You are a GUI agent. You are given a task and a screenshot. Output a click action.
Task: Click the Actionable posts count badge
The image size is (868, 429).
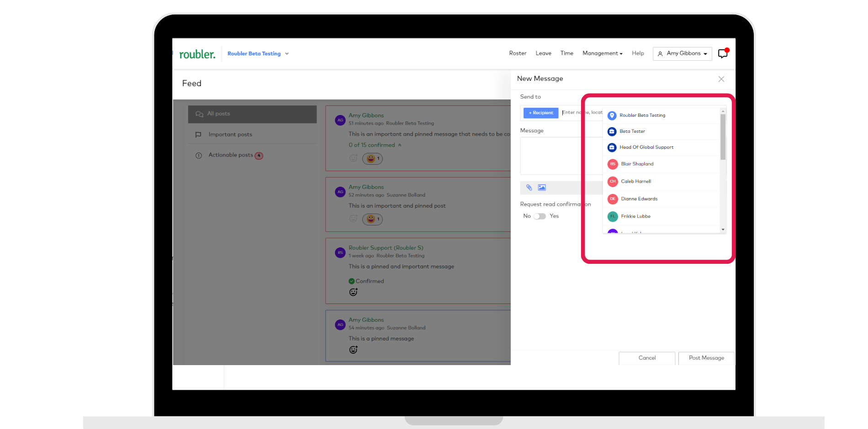pos(259,156)
